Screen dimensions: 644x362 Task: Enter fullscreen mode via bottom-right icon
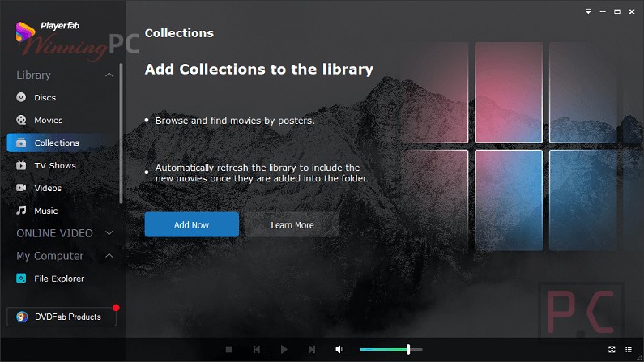[x=612, y=349]
